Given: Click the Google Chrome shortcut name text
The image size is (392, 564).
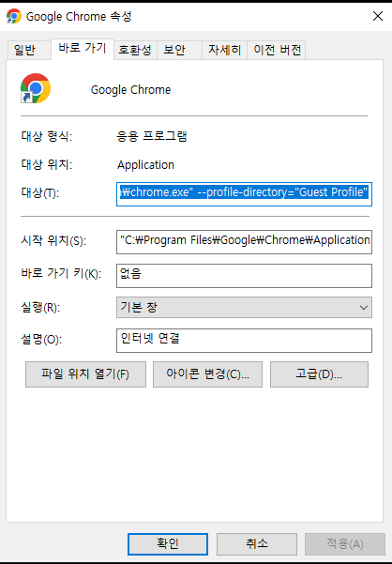Looking at the screenshot, I should pos(130,90).
